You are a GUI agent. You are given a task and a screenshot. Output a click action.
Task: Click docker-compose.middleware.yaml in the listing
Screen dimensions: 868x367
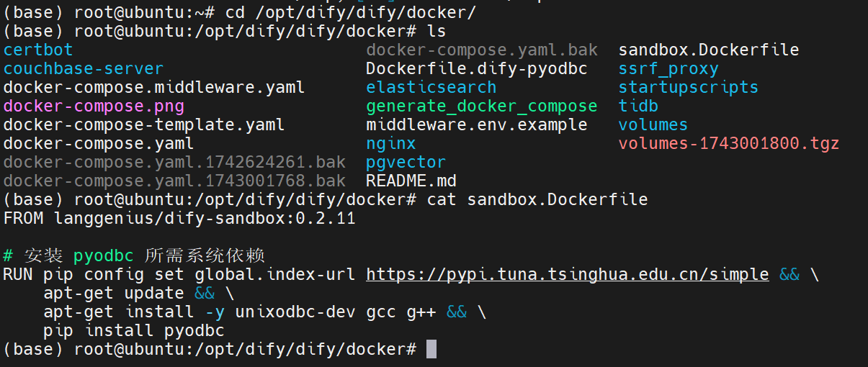154,88
